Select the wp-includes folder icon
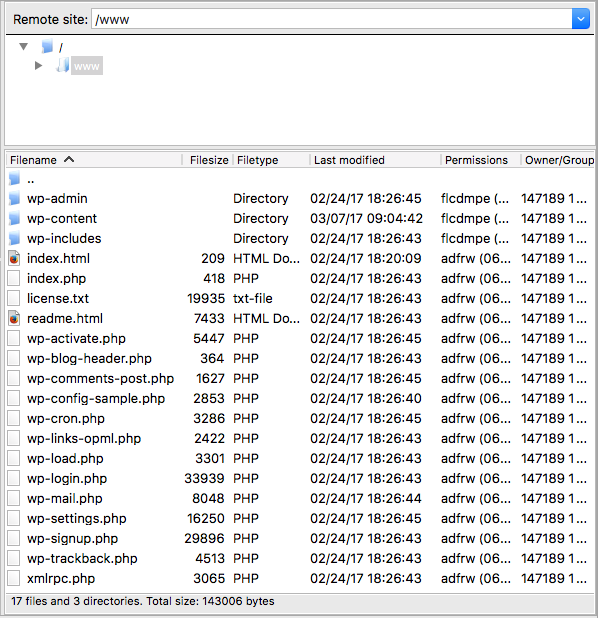 point(15,238)
